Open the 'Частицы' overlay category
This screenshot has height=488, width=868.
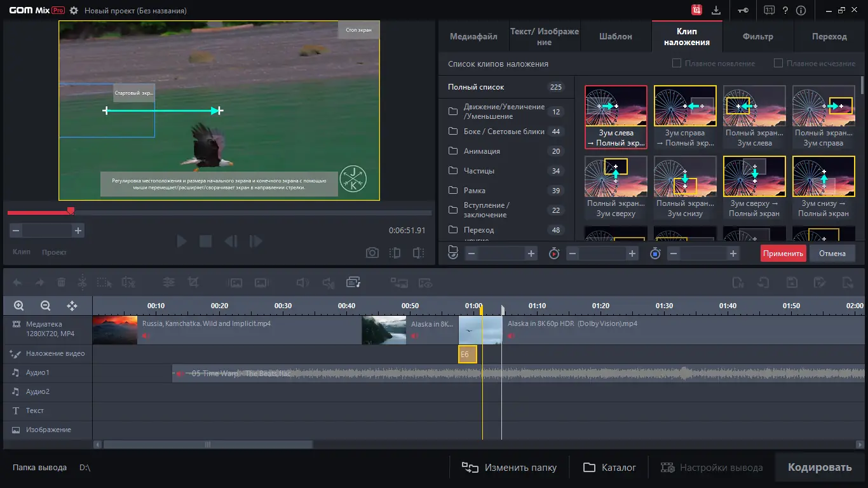click(x=478, y=171)
